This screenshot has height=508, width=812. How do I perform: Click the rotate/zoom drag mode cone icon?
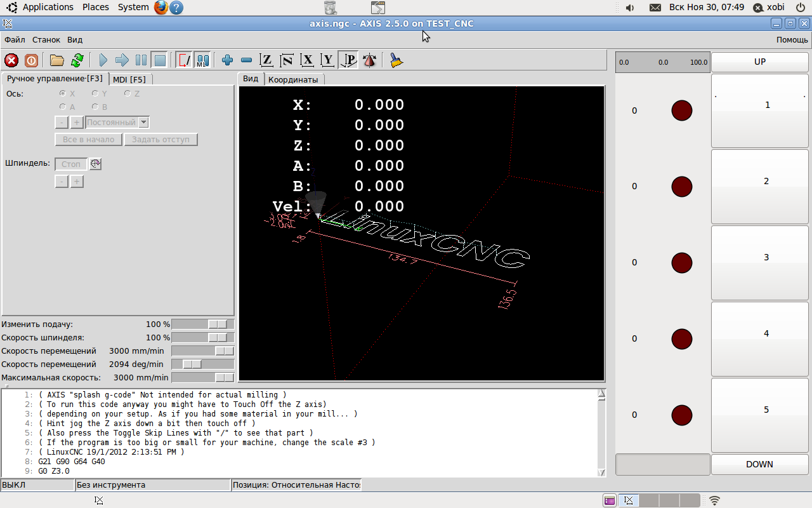369,60
